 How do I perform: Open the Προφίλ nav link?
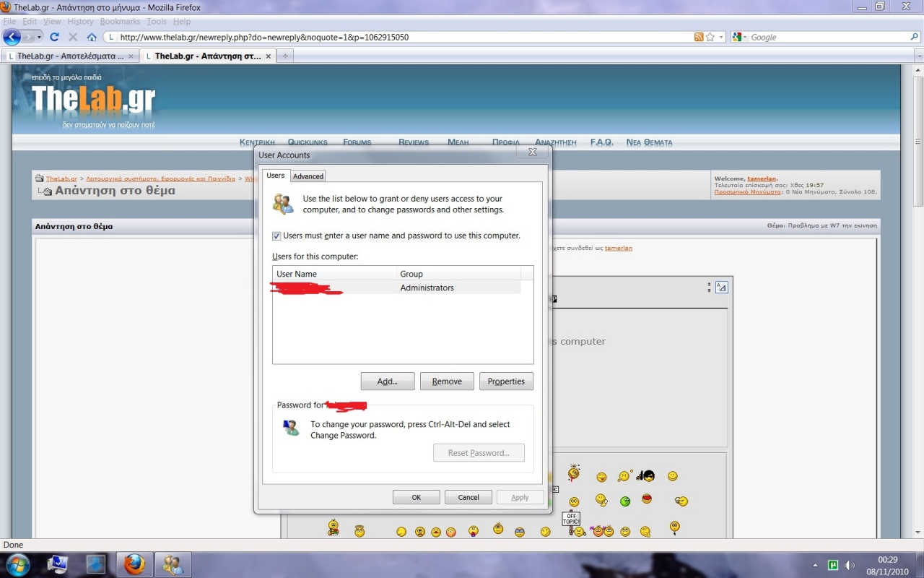[x=506, y=142]
